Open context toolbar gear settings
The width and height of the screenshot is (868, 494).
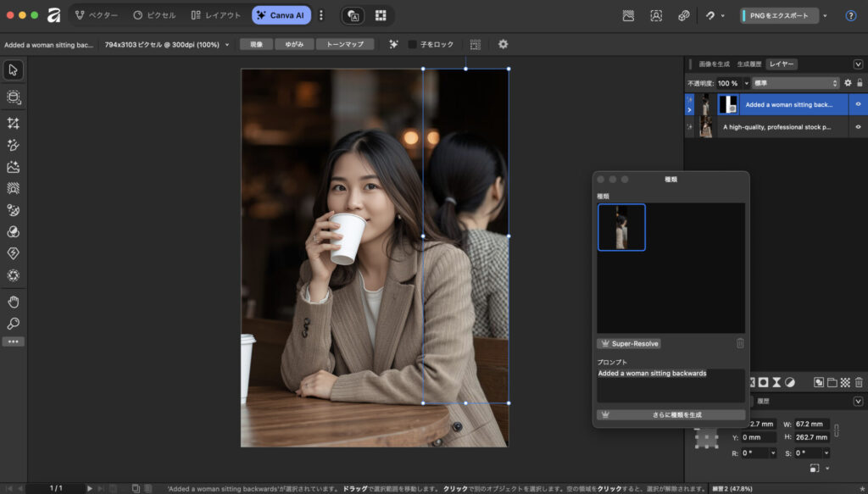503,44
